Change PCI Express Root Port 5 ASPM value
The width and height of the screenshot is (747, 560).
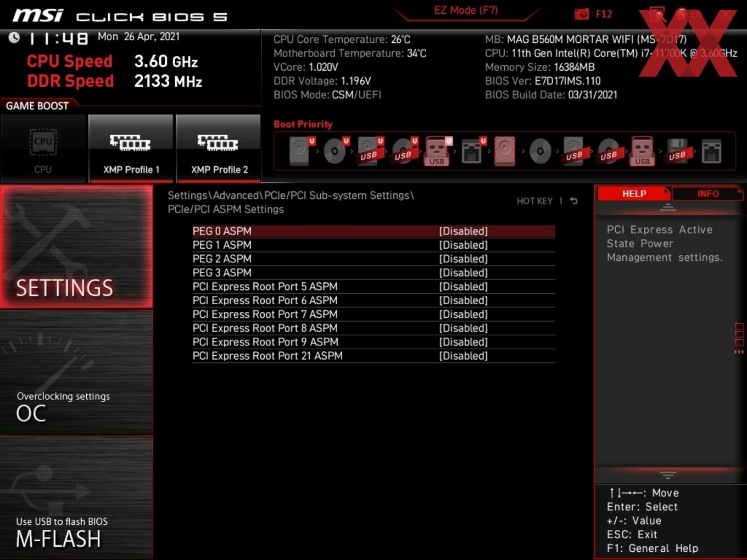pyautogui.click(x=464, y=287)
